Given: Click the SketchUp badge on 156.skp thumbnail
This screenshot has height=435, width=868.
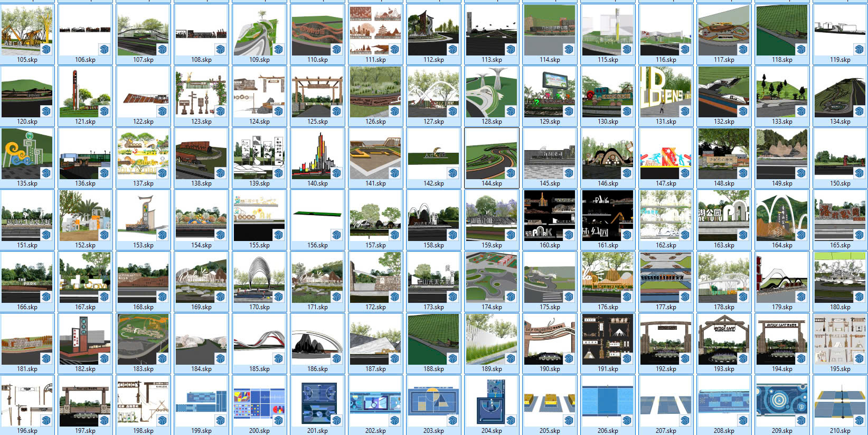Looking at the screenshot, I should tap(336, 235).
